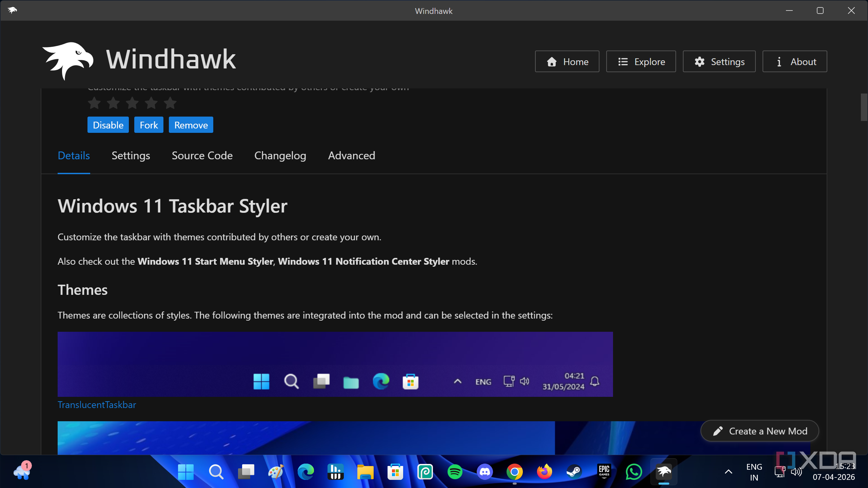
Task: Open WhatsApp from taskbar
Action: 634,472
